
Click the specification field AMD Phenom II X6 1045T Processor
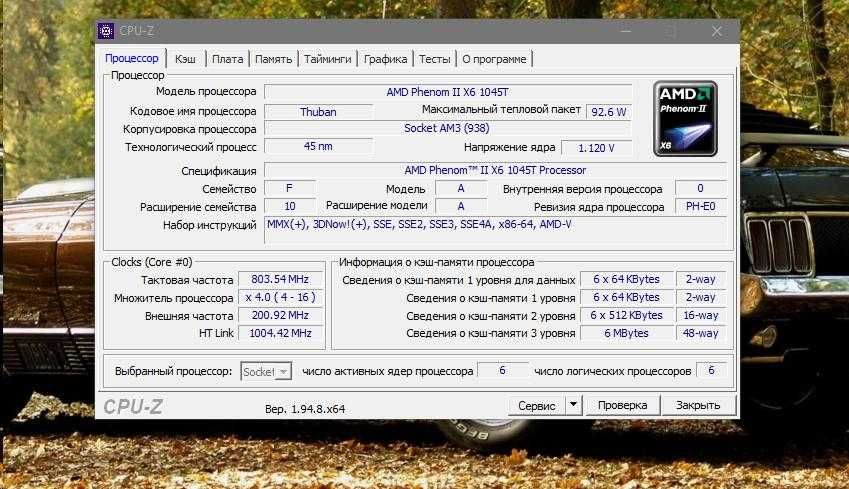tap(495, 170)
